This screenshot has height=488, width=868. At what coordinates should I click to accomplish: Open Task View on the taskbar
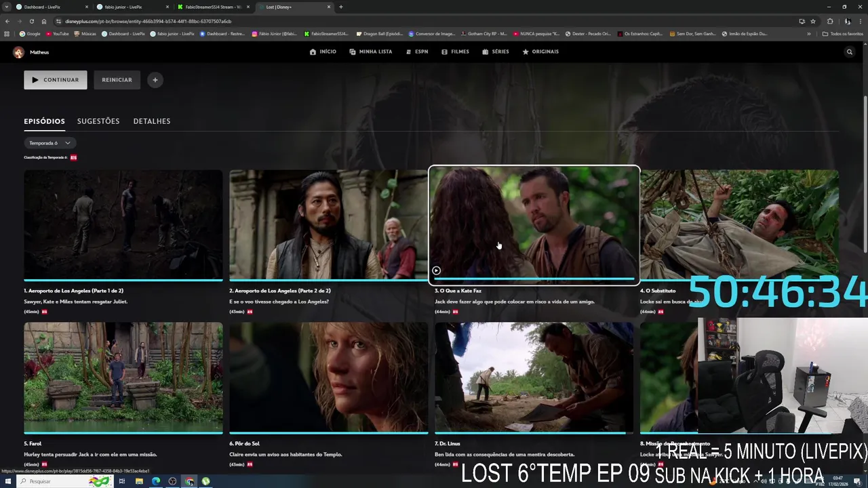(x=122, y=481)
